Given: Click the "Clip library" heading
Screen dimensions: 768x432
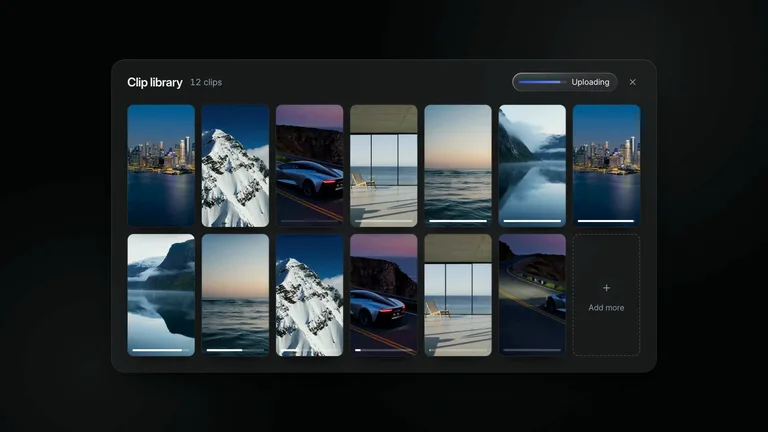Looking at the screenshot, I should coord(155,82).
